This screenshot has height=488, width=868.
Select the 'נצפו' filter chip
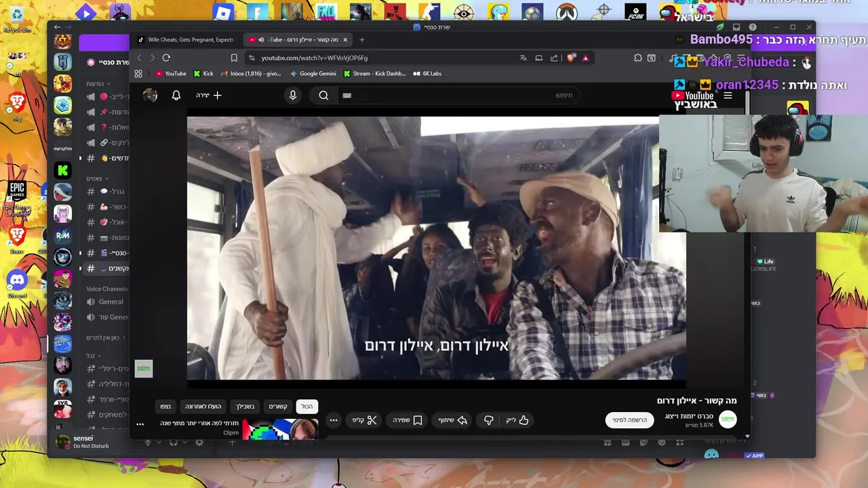coord(165,406)
